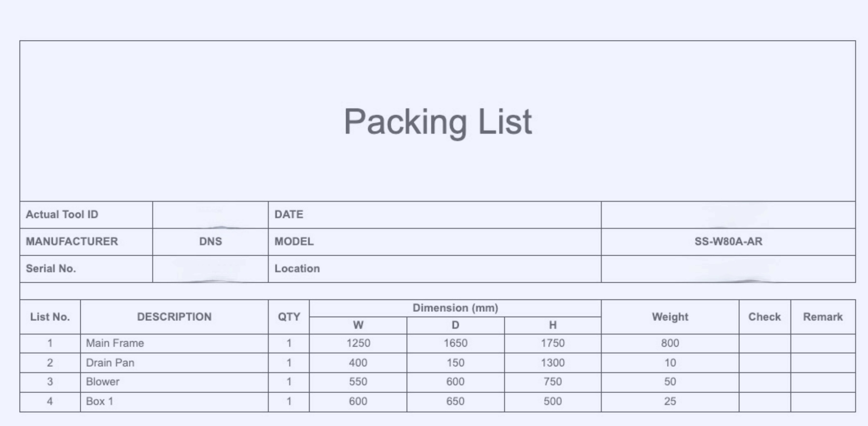Click the Blower description cell
The height and width of the screenshot is (426, 868).
pos(103,382)
